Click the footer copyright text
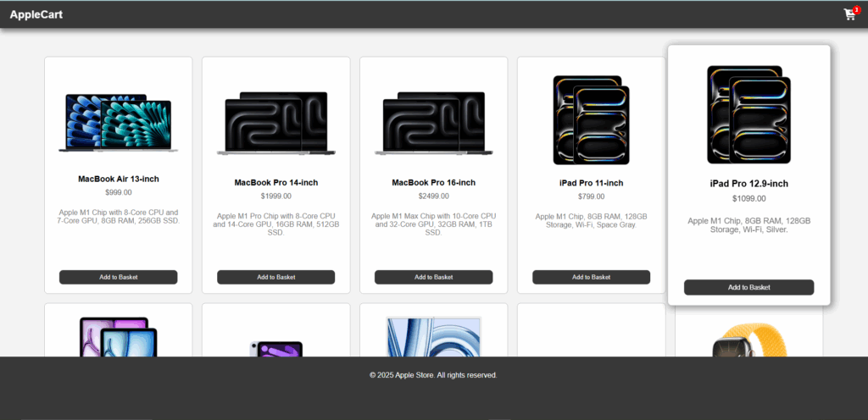 coord(433,375)
